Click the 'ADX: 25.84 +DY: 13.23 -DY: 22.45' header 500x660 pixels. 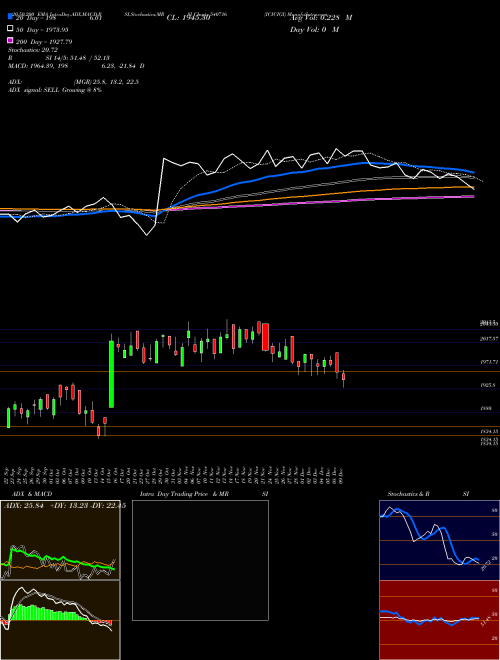(64, 506)
